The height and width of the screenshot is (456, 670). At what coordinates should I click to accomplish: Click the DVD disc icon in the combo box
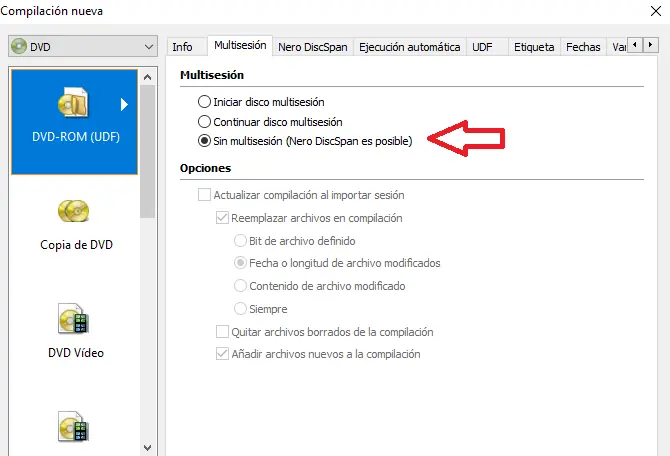pyautogui.click(x=19, y=46)
